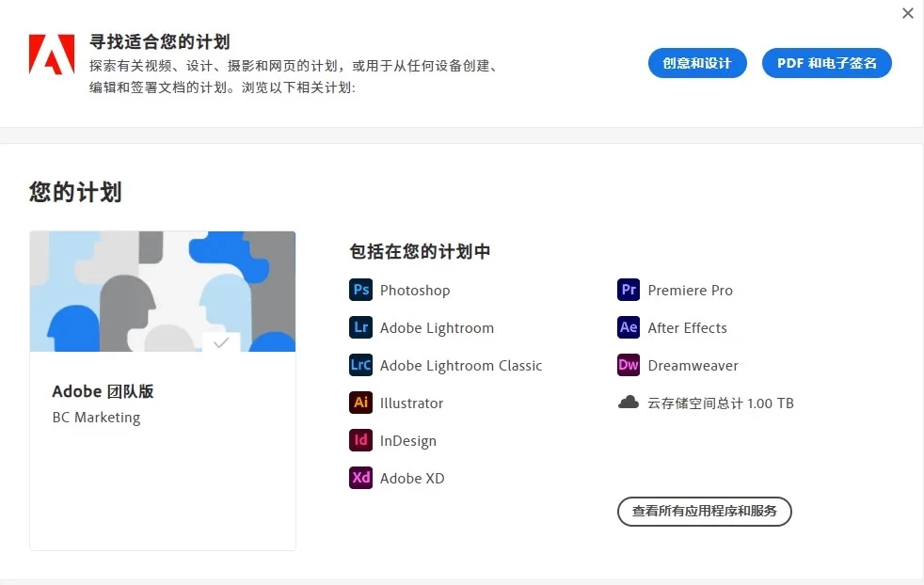Click the BC Marketing team name
This screenshot has height=585, width=924.
point(97,417)
